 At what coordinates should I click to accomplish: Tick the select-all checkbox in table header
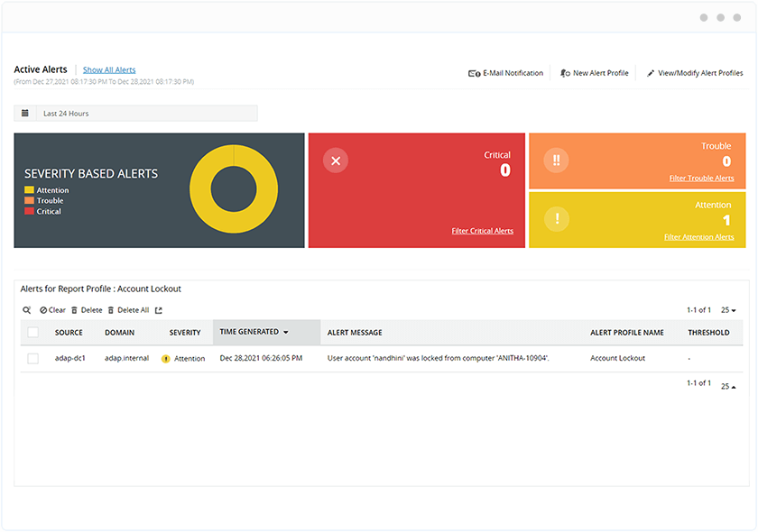(x=32, y=332)
